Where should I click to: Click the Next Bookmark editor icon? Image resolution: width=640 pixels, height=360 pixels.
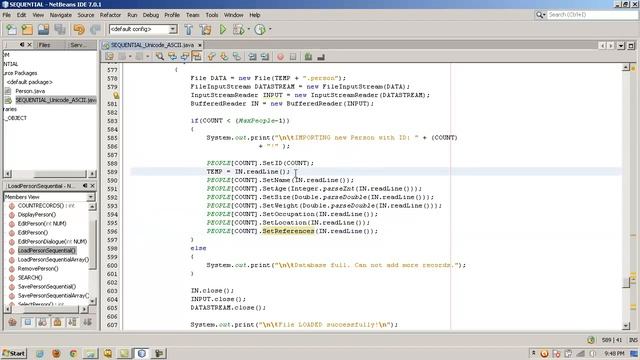point(224,57)
